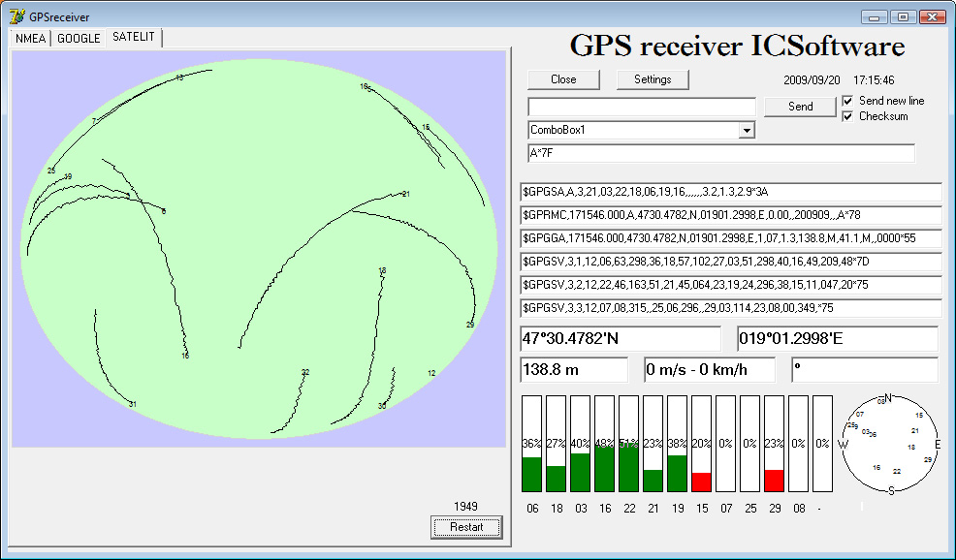Switch to the NMEA tab
Viewport: 956px width, 560px height.
(30, 39)
